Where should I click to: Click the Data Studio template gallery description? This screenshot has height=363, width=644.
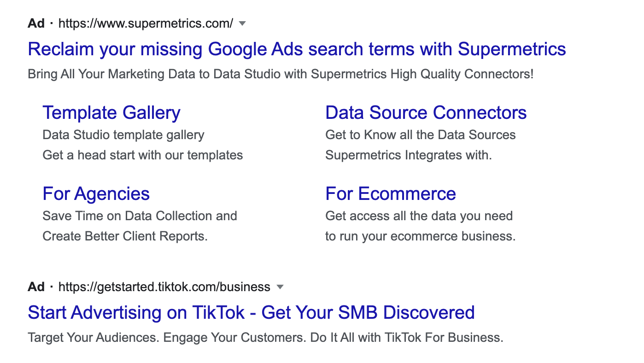(123, 135)
